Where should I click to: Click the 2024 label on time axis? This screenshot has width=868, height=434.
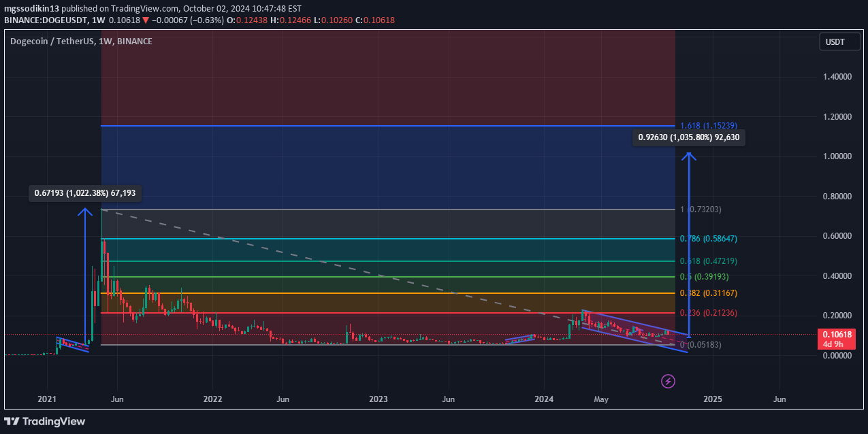pyautogui.click(x=543, y=399)
